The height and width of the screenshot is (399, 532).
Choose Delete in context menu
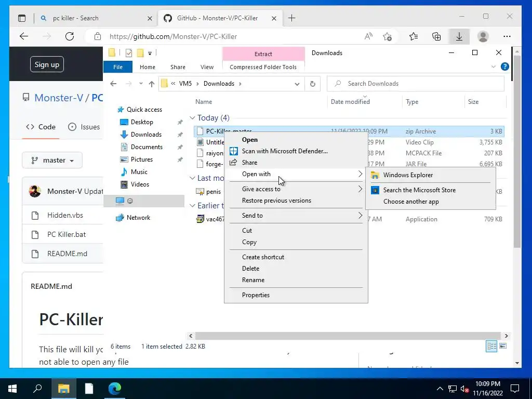[296, 269]
